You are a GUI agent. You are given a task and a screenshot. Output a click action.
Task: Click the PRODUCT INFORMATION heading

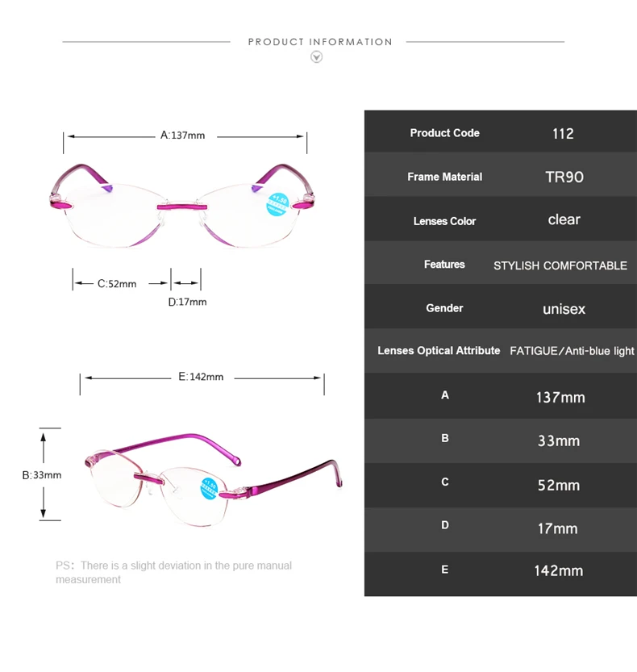(x=320, y=42)
